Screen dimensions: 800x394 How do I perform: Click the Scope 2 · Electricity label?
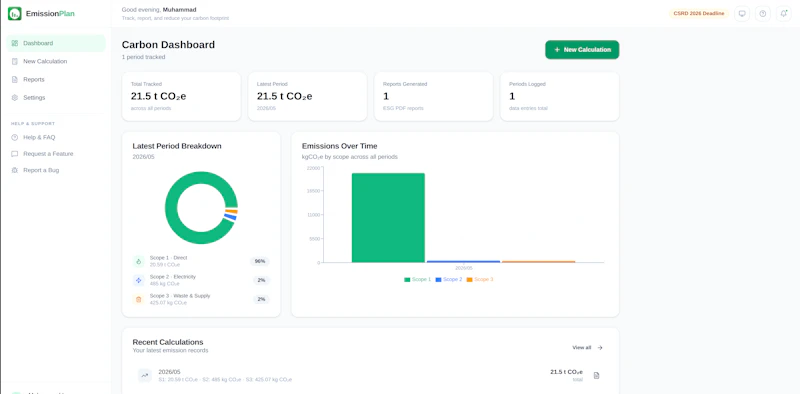click(172, 277)
